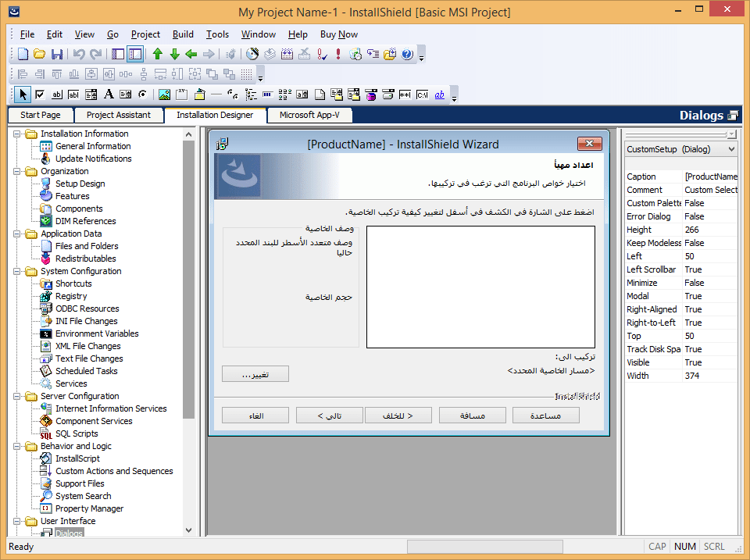Viewport: 750px width, 560px height.
Task: Open the New Project icon in the toolbar
Action: click(21, 53)
